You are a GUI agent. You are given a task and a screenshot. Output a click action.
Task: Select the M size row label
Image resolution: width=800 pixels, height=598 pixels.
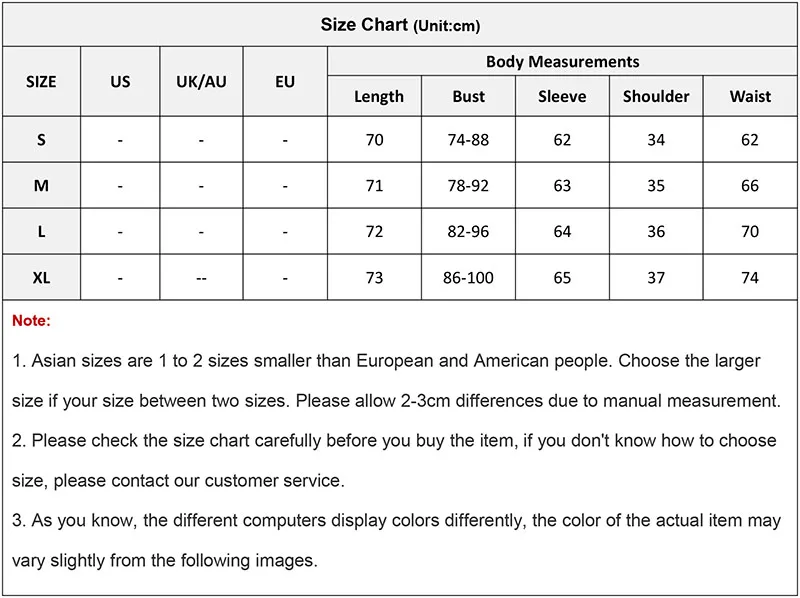pos(41,185)
